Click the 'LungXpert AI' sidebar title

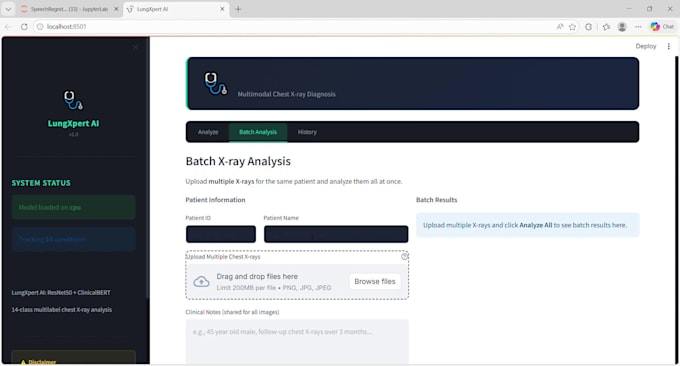73,124
